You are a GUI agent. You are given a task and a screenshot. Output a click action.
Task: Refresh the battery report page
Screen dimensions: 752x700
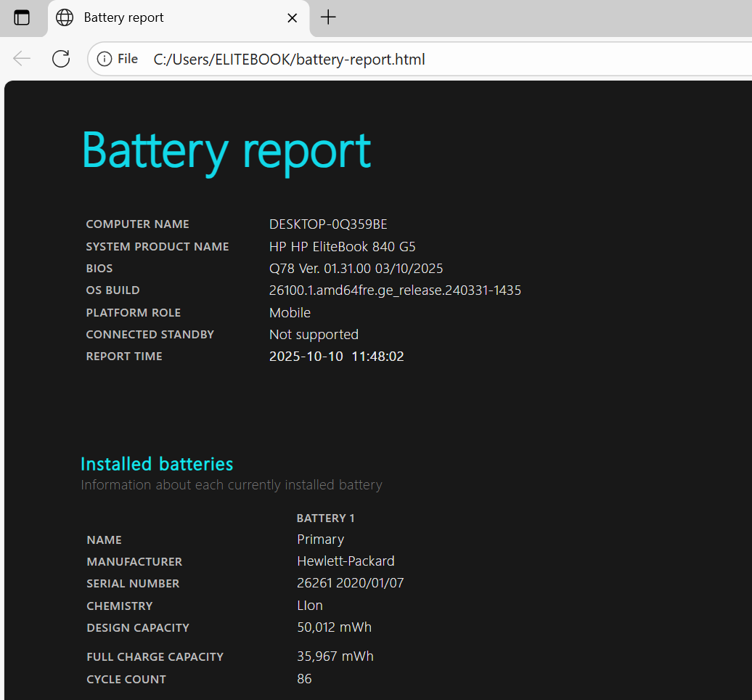pyautogui.click(x=61, y=59)
